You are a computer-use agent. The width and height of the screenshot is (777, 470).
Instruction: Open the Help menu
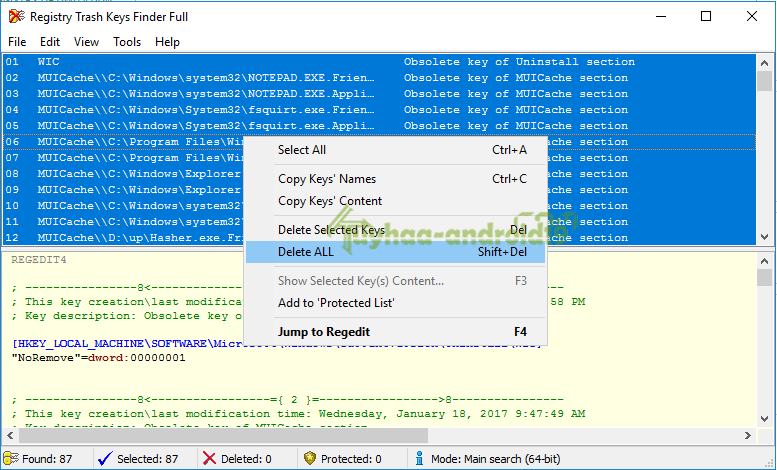[167, 42]
